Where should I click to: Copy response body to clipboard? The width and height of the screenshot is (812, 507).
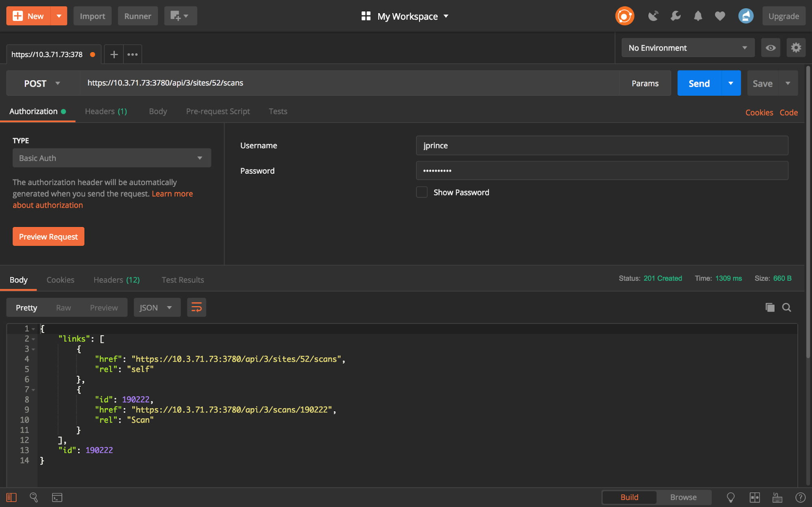(x=769, y=307)
